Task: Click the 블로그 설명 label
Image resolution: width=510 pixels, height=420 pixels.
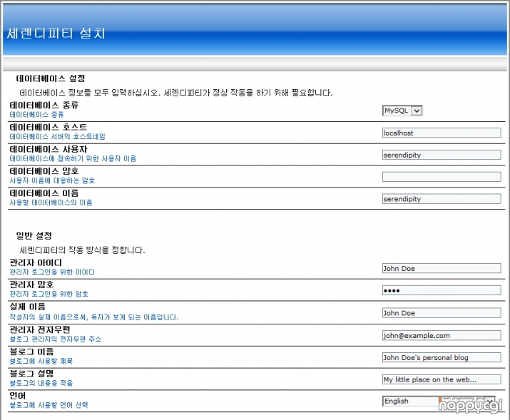Action: (x=31, y=374)
